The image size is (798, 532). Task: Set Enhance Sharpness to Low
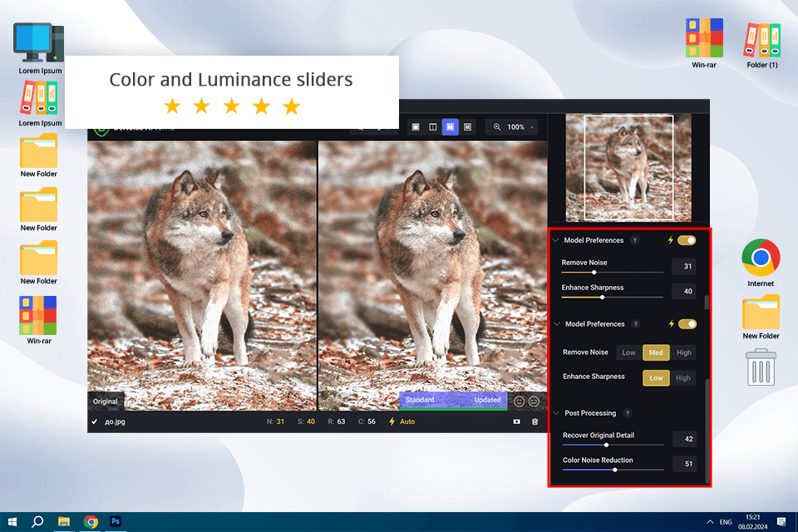pos(656,377)
